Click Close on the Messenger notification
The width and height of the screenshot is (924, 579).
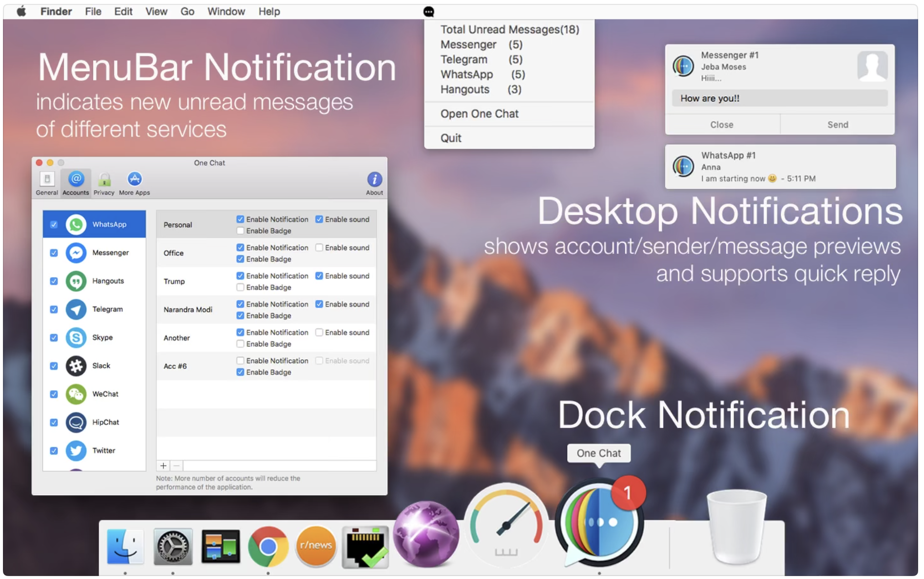pyautogui.click(x=722, y=125)
